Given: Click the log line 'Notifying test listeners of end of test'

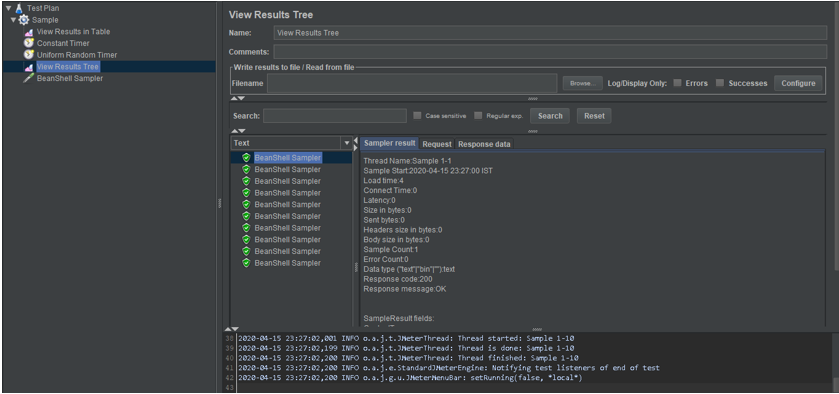Looking at the screenshot, I should coord(448,368).
